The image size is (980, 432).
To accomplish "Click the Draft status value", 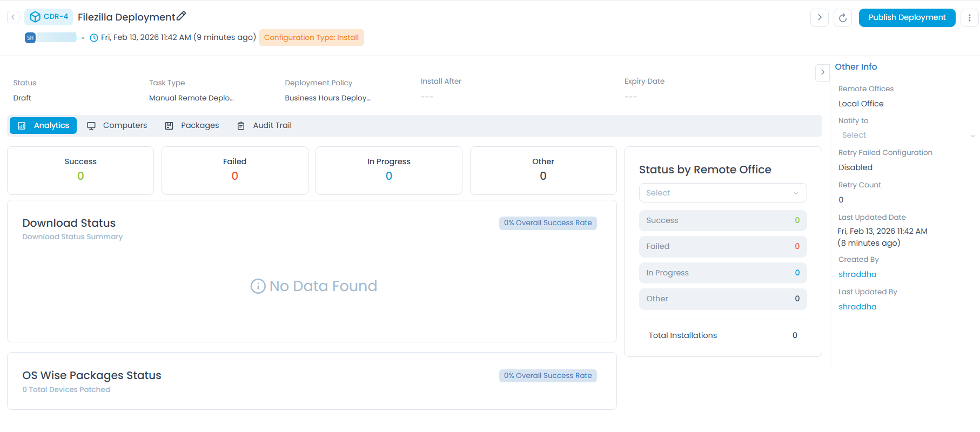I will coord(22,98).
